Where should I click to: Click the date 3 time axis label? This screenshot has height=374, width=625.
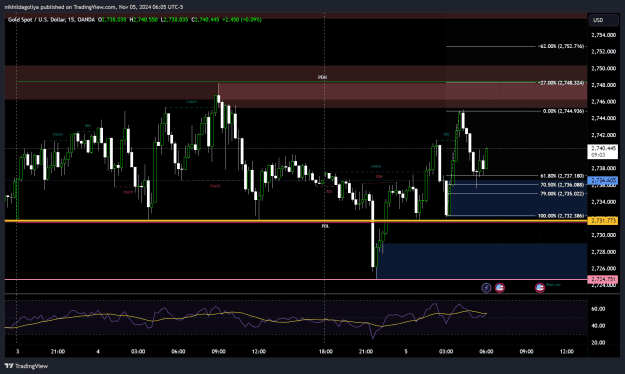coord(17,352)
